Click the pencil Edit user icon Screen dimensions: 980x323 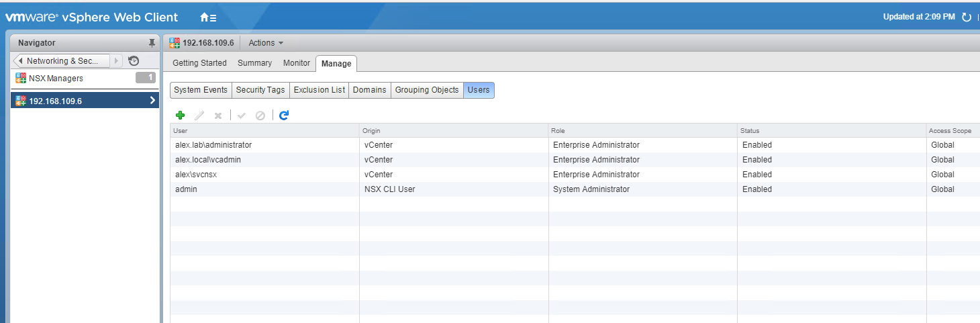pos(199,116)
